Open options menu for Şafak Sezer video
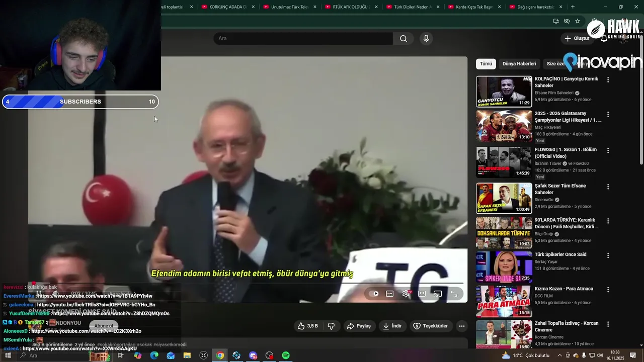Image resolution: width=644 pixels, height=362 pixels. (608, 187)
